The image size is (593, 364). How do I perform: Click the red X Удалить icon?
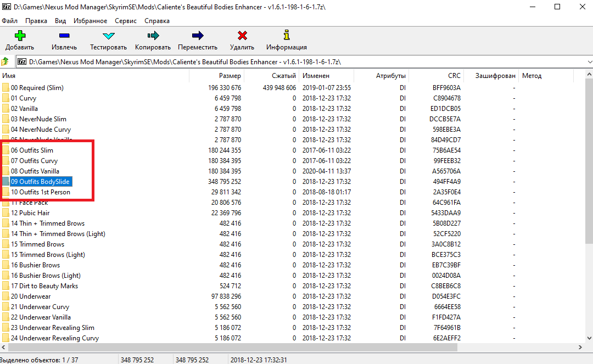pyautogui.click(x=242, y=36)
